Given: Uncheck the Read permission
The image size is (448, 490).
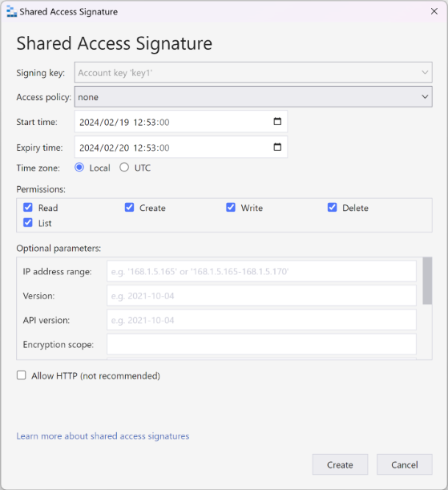Looking at the screenshot, I should click(x=28, y=208).
